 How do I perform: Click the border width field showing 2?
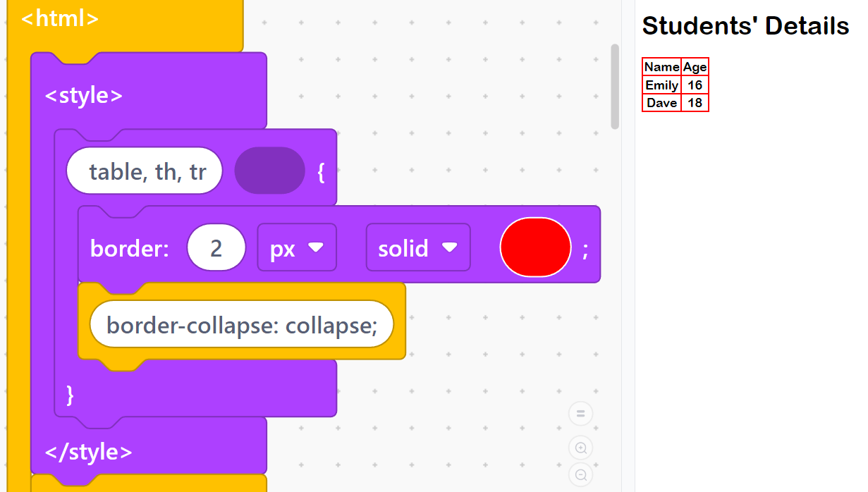pos(216,248)
